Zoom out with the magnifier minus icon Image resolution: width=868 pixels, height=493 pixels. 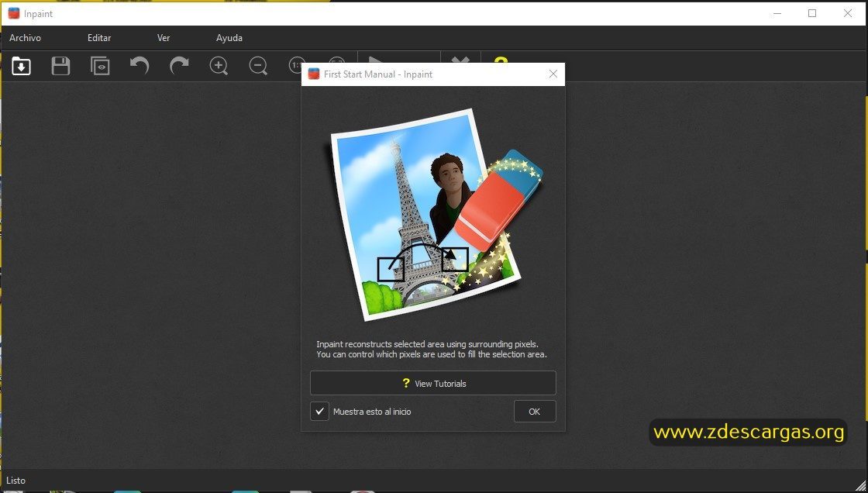pos(258,66)
